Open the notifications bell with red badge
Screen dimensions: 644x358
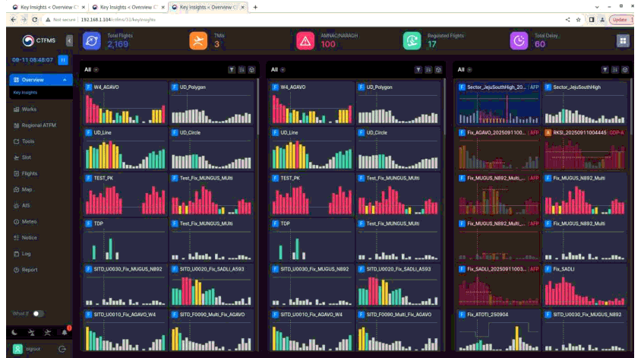point(65,332)
